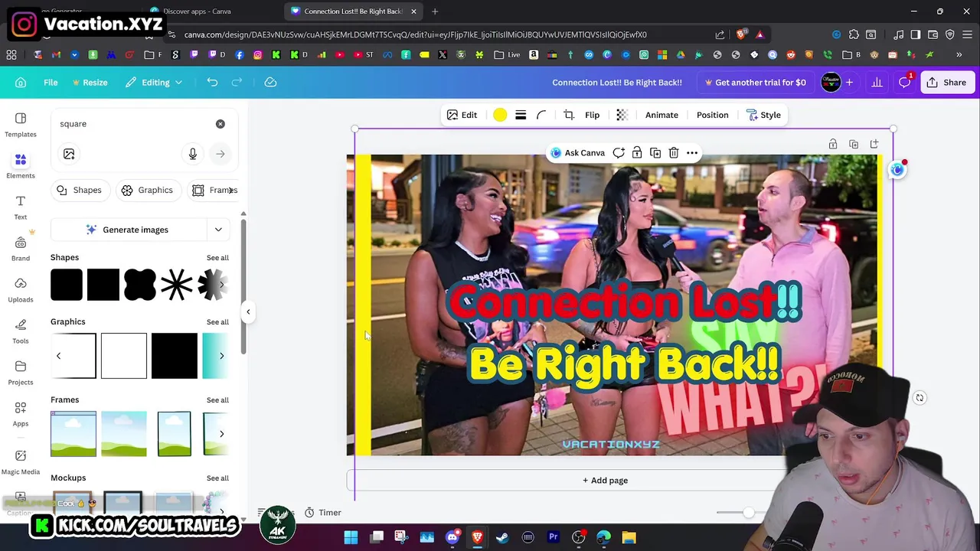This screenshot has width=980, height=551.
Task: Open the transparency control
Action: tap(622, 115)
